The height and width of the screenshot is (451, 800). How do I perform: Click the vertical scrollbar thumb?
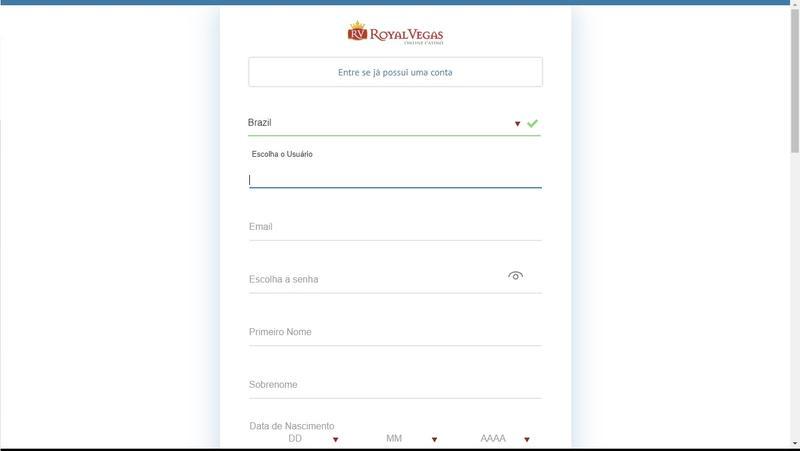coord(795,81)
